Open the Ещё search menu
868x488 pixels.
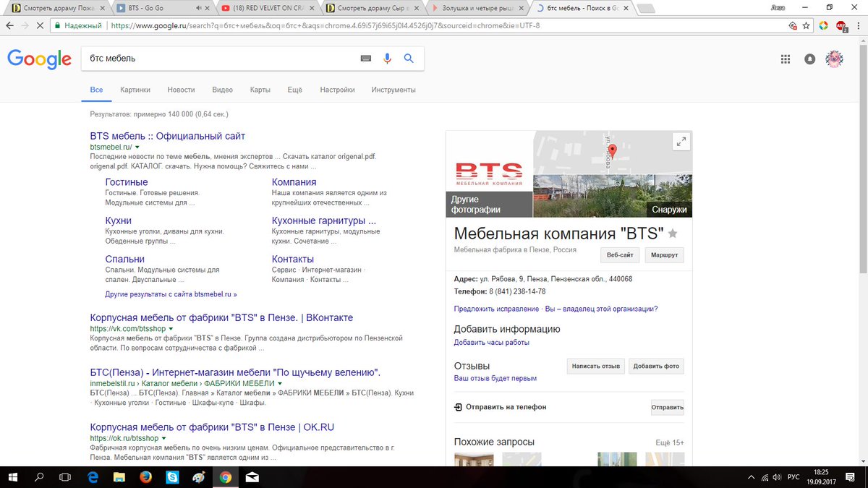[x=294, y=90]
